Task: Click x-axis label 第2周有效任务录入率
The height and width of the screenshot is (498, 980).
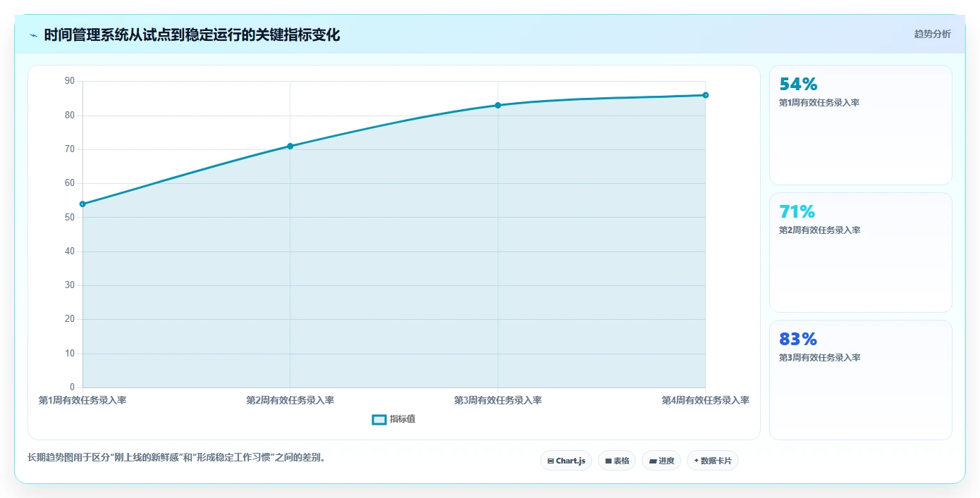Action: point(290,400)
